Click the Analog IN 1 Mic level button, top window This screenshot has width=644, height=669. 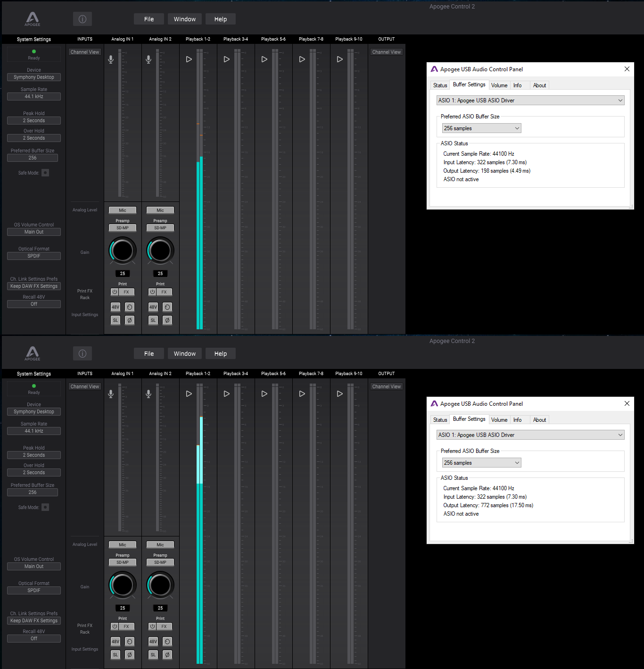[123, 210]
